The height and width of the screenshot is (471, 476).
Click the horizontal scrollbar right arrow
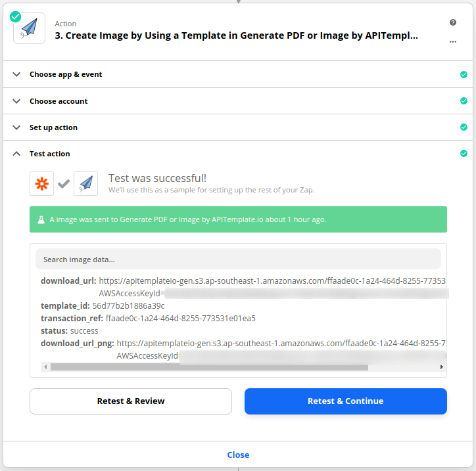[441, 367]
